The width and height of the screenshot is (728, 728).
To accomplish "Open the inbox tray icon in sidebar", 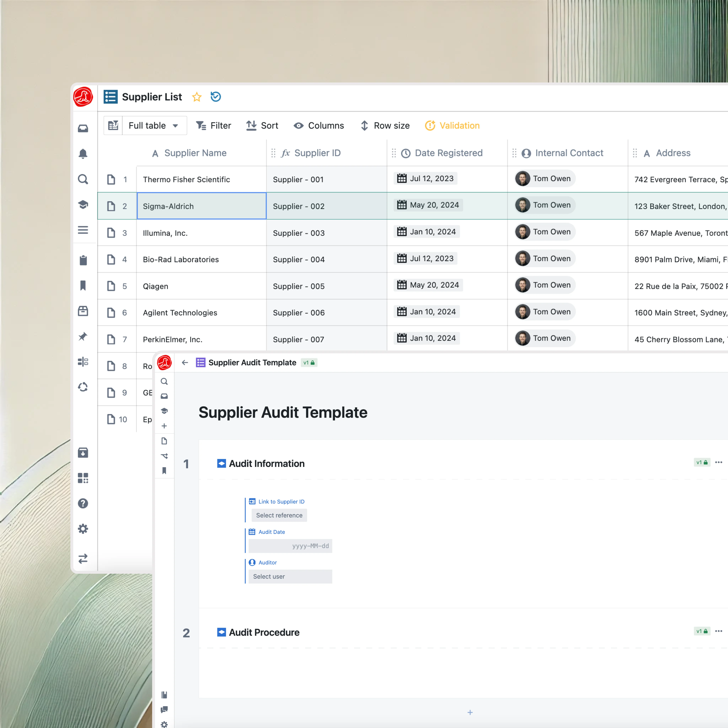I will click(83, 129).
